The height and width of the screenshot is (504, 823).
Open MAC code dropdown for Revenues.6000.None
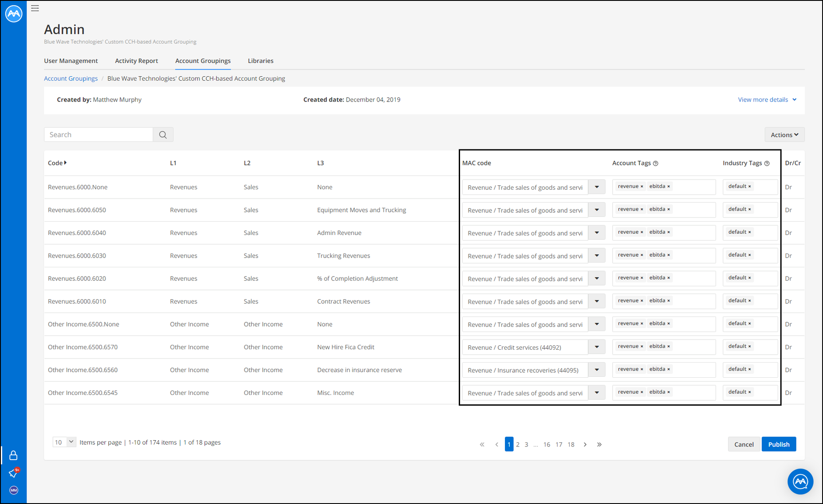point(597,187)
